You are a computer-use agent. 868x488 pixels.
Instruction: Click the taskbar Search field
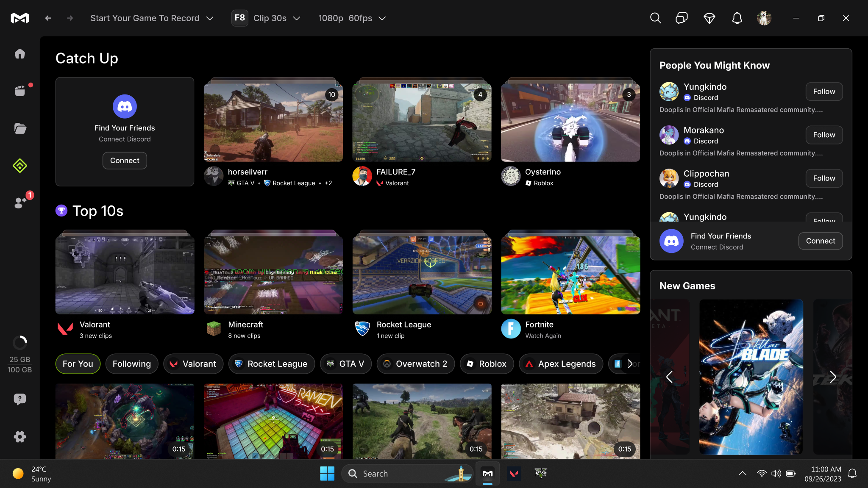click(x=407, y=474)
